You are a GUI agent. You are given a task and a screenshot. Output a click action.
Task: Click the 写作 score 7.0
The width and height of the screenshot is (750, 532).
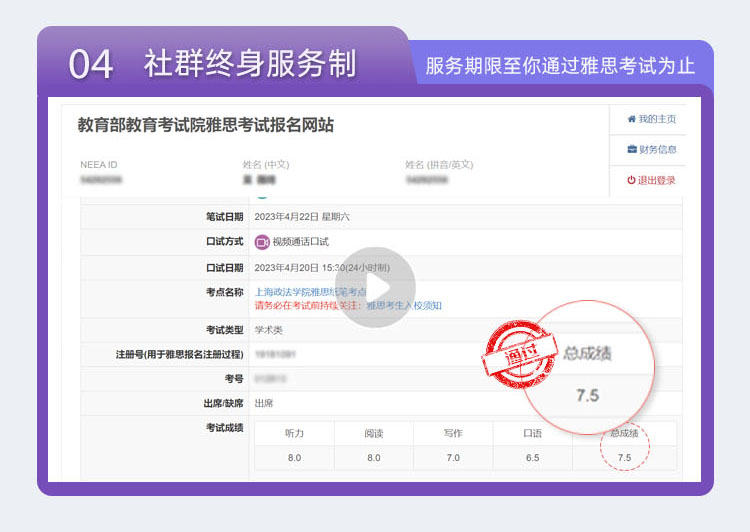[453, 458]
